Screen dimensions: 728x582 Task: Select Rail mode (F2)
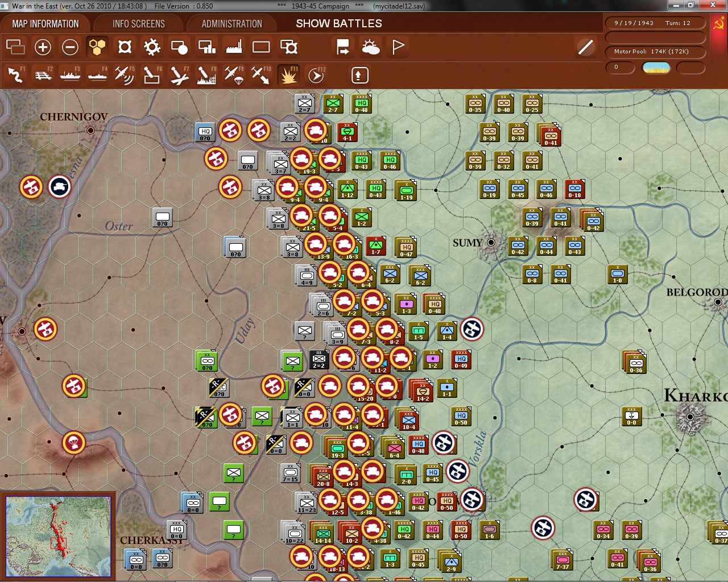click(43, 74)
